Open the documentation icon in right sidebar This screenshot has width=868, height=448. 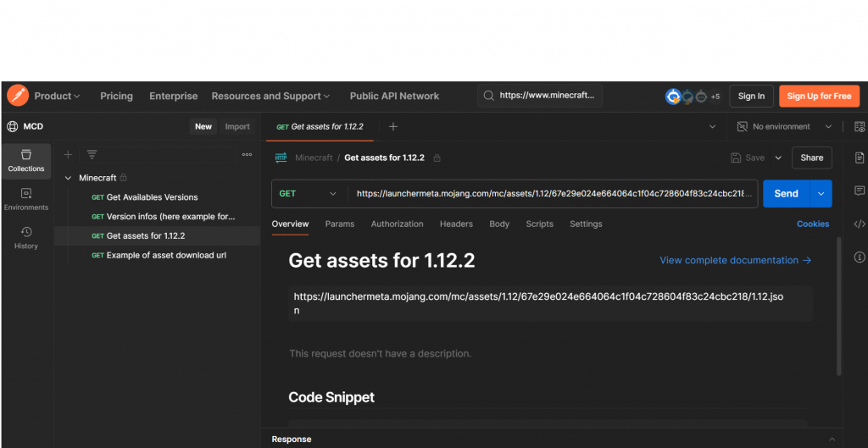[x=860, y=158]
